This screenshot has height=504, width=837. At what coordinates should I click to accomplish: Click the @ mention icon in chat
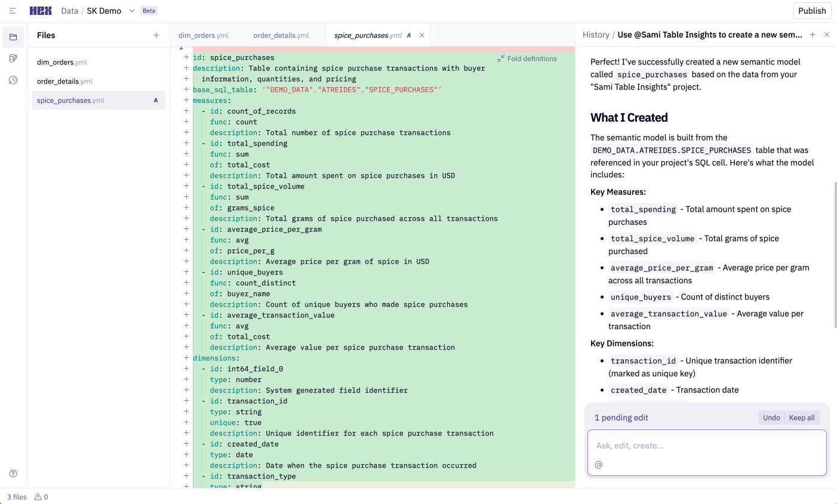[x=599, y=465]
